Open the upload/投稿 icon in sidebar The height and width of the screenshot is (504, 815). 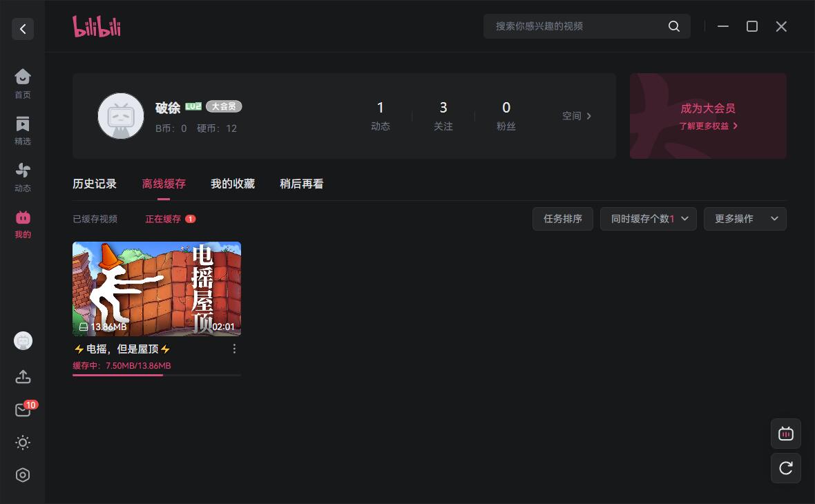(x=23, y=377)
